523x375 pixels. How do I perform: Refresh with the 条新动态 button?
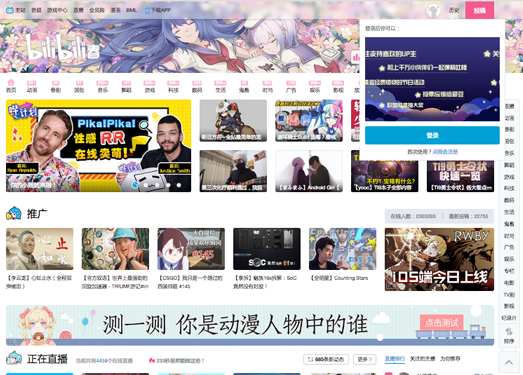click(x=326, y=359)
